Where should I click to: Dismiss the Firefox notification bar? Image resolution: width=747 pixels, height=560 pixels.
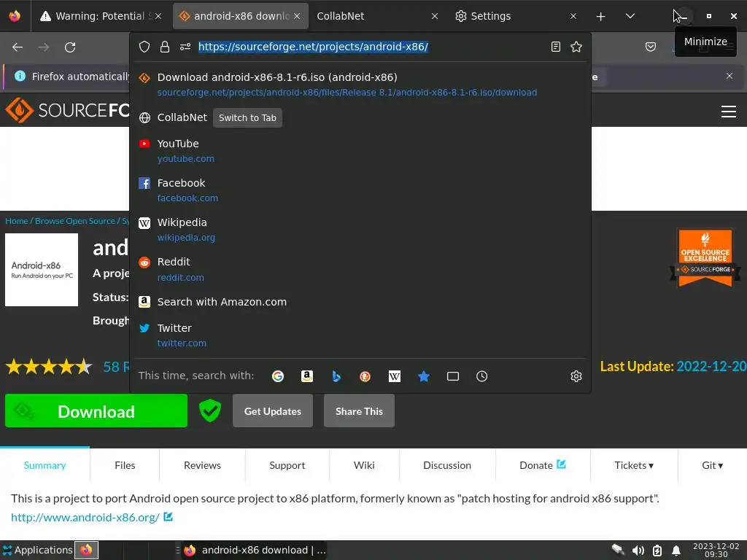coord(729,76)
